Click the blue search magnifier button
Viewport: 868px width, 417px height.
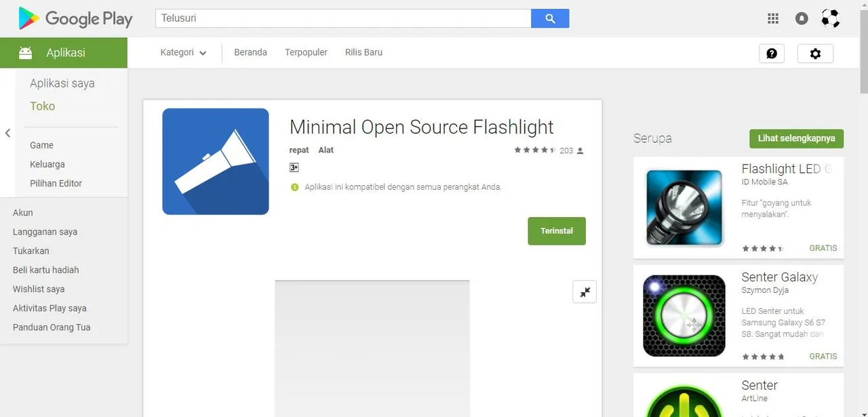click(x=550, y=18)
